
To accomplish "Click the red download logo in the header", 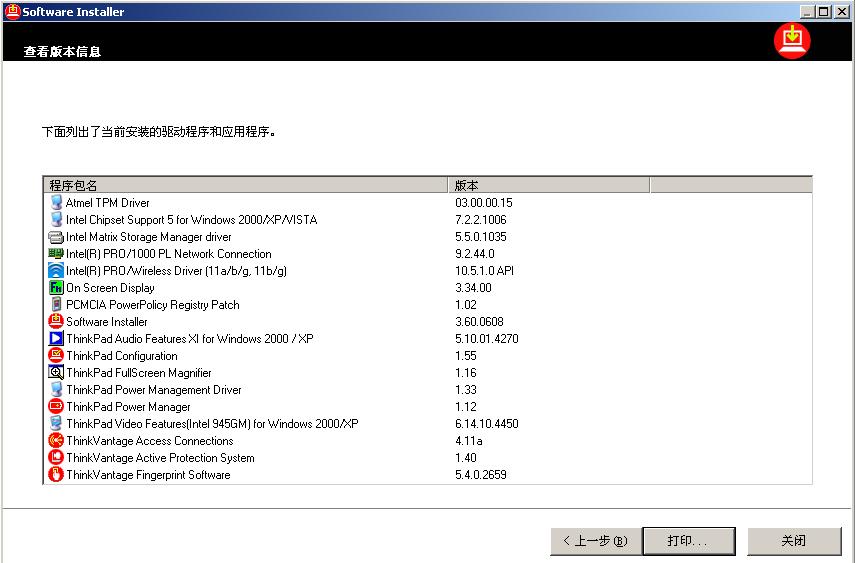I will pyautogui.click(x=792, y=41).
